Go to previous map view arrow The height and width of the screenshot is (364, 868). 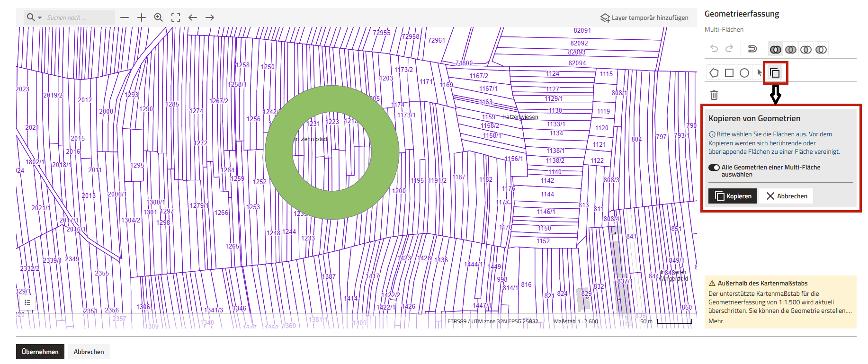point(193,18)
